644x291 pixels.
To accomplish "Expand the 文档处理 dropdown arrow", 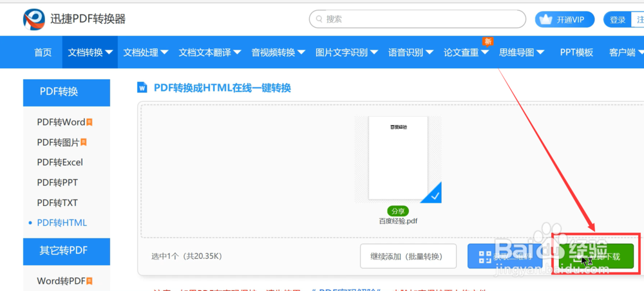I will [164, 52].
